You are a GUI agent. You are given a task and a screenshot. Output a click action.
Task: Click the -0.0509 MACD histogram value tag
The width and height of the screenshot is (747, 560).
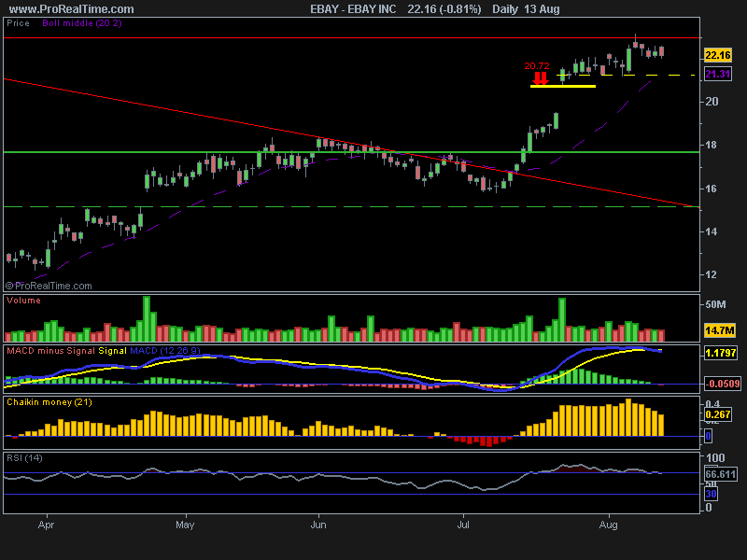tap(723, 384)
